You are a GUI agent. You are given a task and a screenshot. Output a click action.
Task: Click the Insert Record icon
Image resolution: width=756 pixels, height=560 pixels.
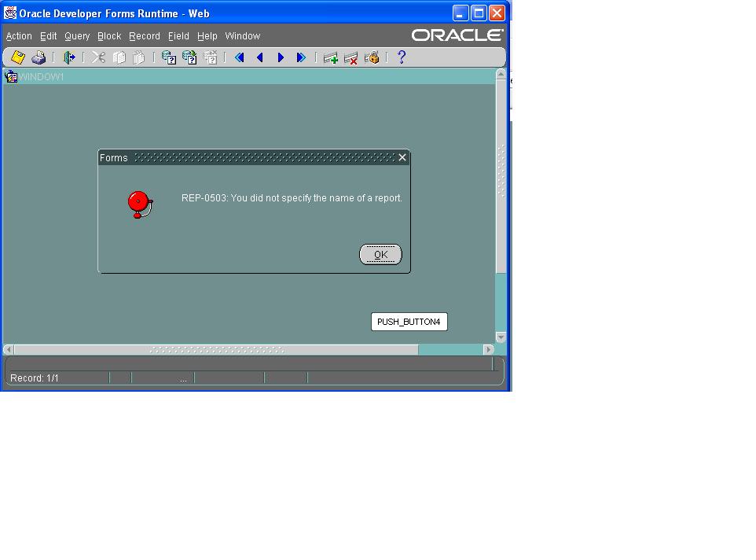(x=331, y=57)
